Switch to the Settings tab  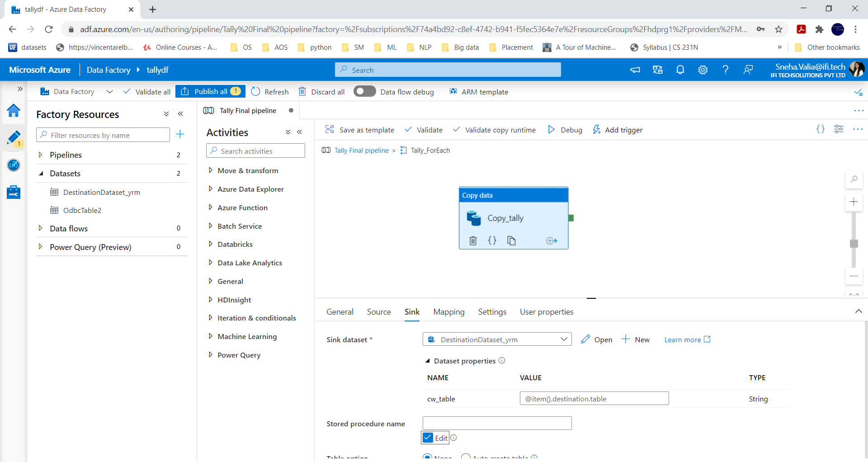coord(492,311)
